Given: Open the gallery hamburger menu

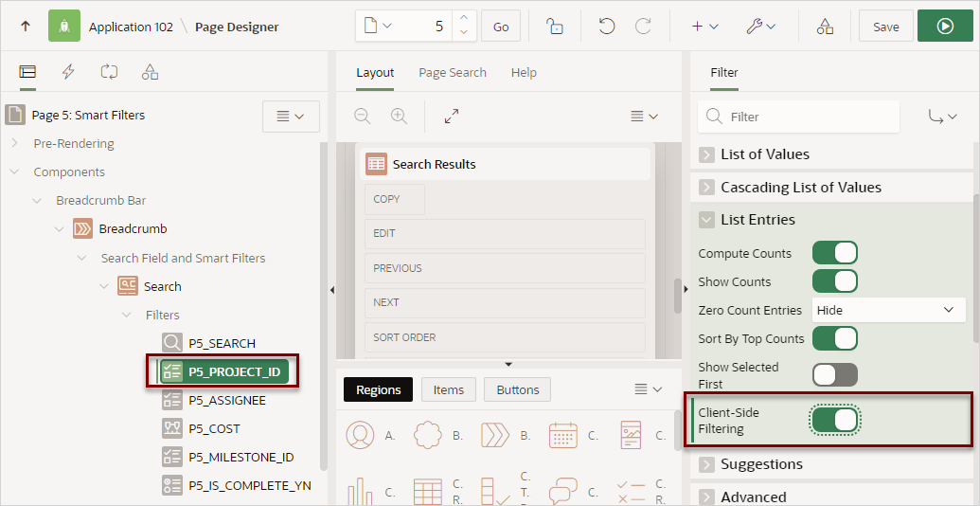Looking at the screenshot, I should [x=648, y=389].
